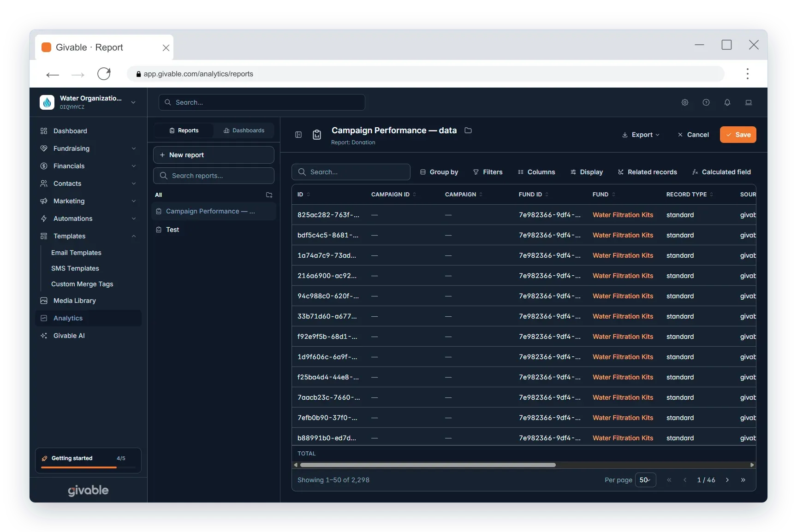Sort by ID column
The height and width of the screenshot is (532, 797).
303,195
